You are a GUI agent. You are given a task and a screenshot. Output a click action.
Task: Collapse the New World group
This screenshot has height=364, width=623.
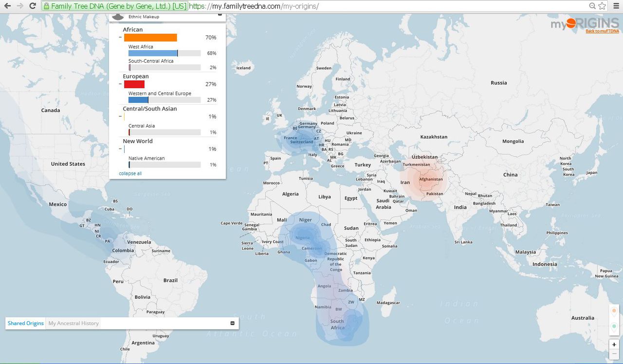(x=120, y=149)
